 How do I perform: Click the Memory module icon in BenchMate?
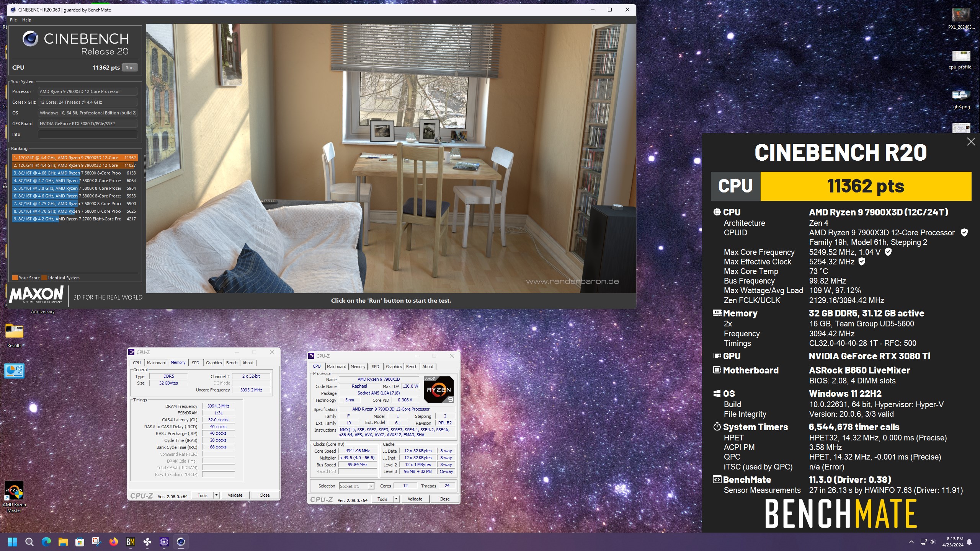tap(717, 313)
